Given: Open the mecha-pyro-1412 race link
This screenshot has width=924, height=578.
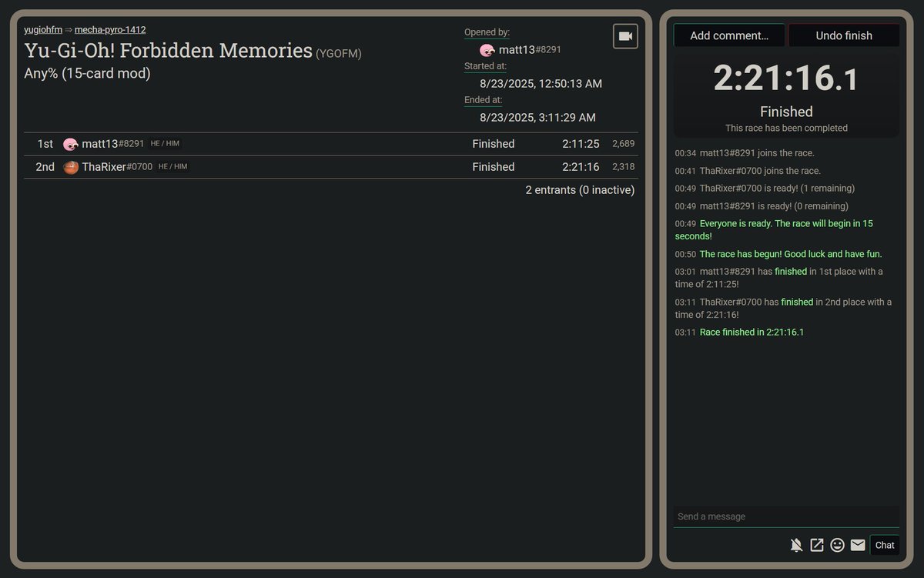Looking at the screenshot, I should (x=110, y=30).
